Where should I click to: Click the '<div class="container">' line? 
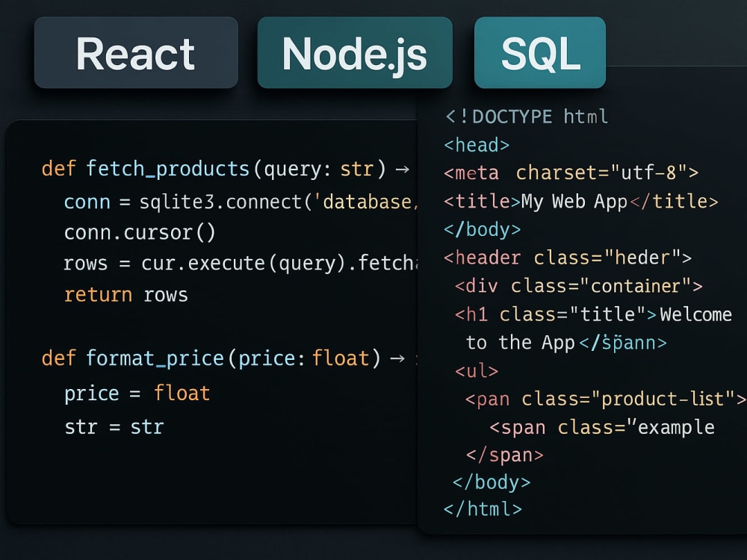[578, 286]
